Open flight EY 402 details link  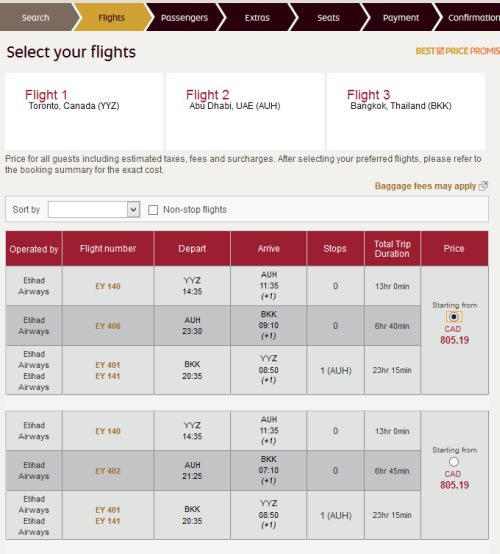(x=108, y=471)
